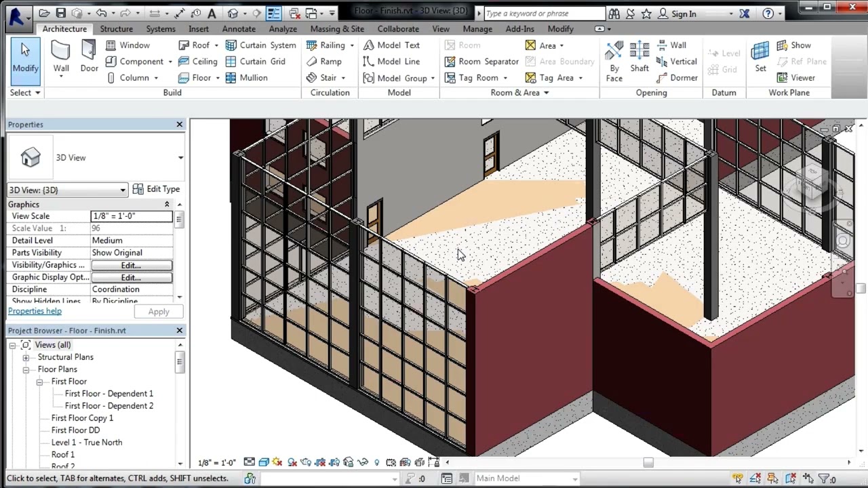Toggle Reveal Hidden Elements lightbulb
Viewport: 868px width, 488px height.
[376, 462]
